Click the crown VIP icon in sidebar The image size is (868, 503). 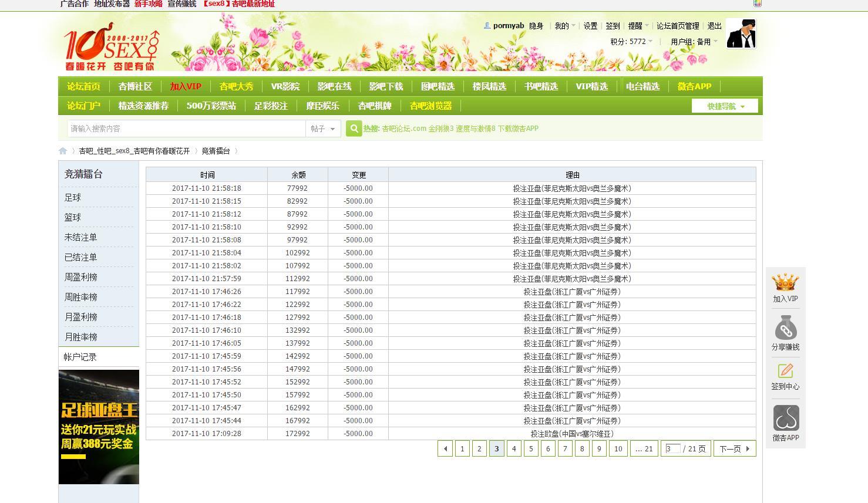(785, 283)
